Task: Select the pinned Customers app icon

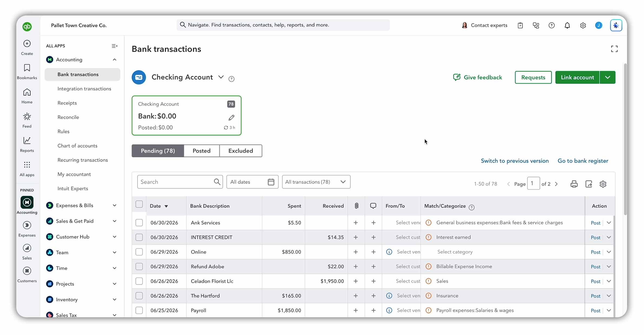Action: pyautogui.click(x=27, y=271)
